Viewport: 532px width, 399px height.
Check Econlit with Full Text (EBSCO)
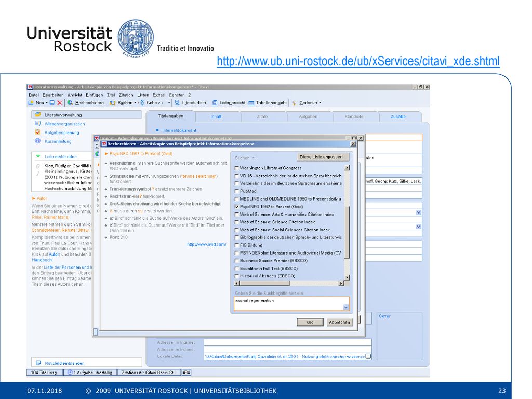(237, 269)
